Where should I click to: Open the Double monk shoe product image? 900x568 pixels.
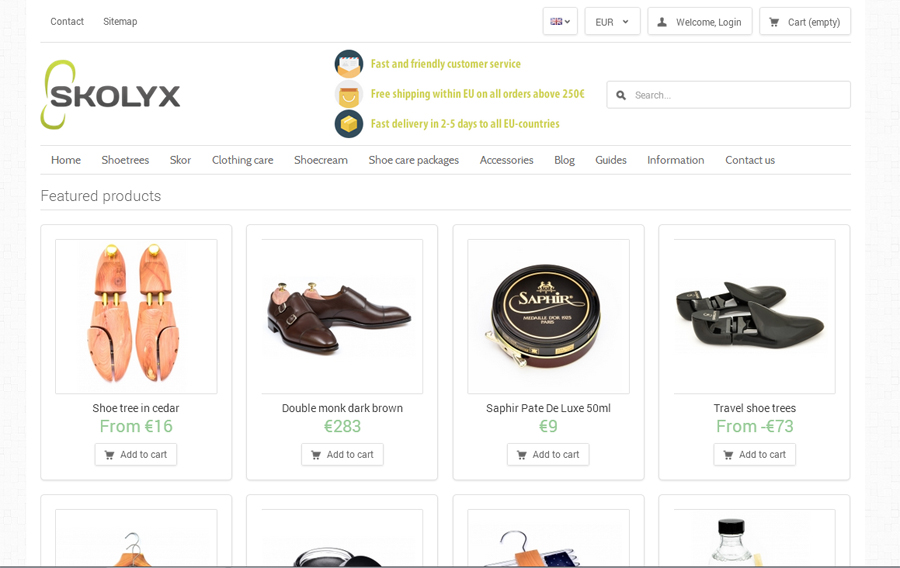pyautogui.click(x=342, y=316)
